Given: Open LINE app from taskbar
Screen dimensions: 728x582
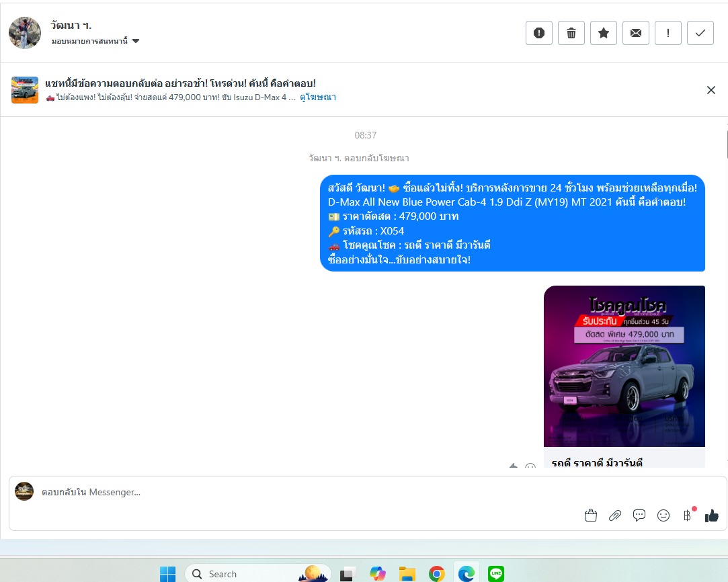Looking at the screenshot, I should click(496, 574).
